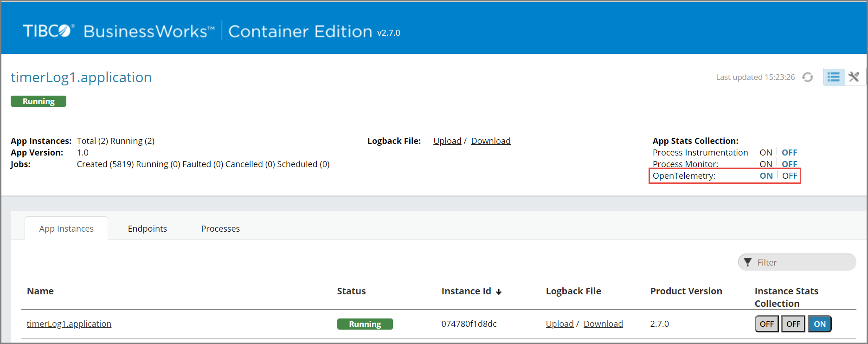Click the Running badge under the page title
Image resolution: width=868 pixels, height=344 pixels.
pyautogui.click(x=39, y=101)
